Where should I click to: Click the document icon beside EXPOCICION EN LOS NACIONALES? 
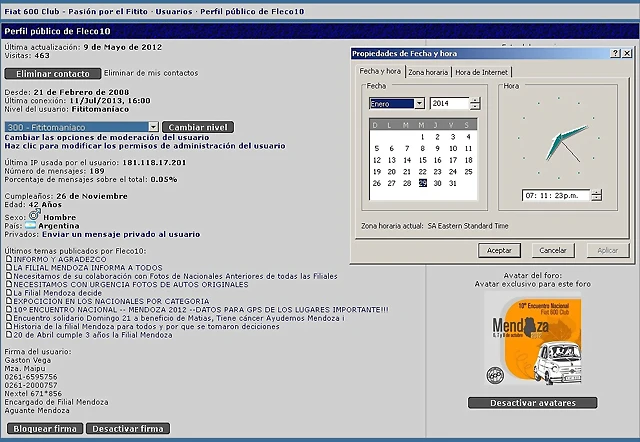coord(9,301)
